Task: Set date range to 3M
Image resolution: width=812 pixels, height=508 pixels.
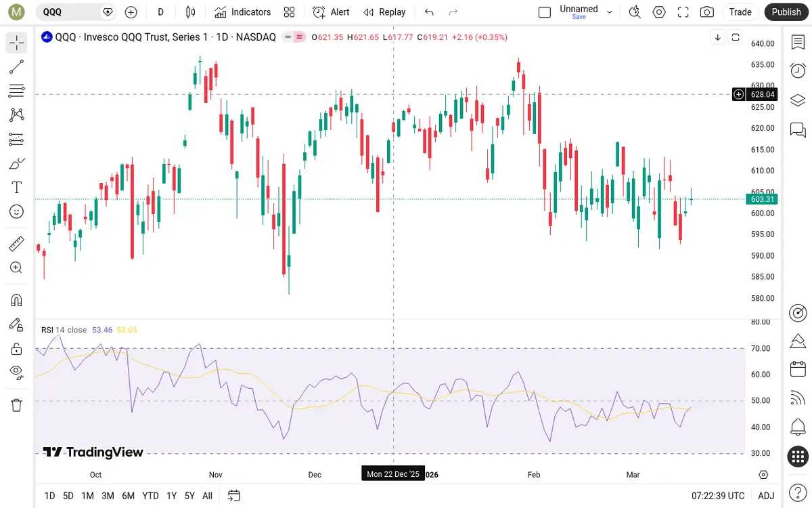Action: [108, 496]
